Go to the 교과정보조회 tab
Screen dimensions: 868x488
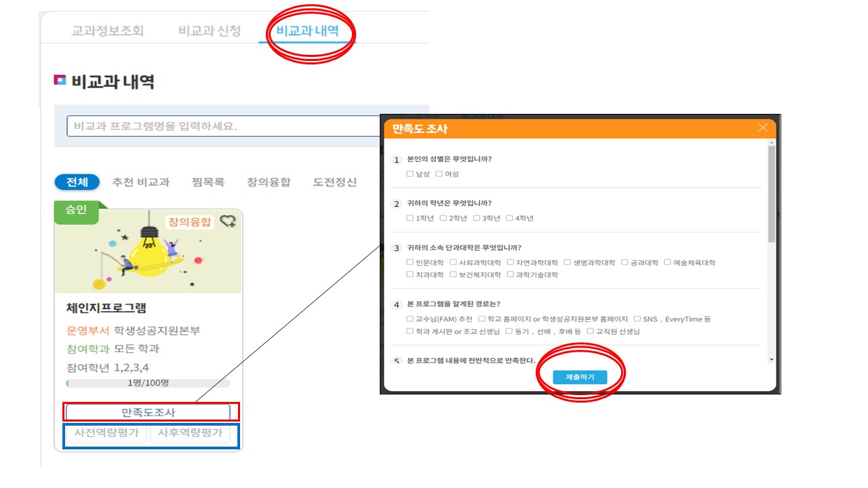(108, 30)
